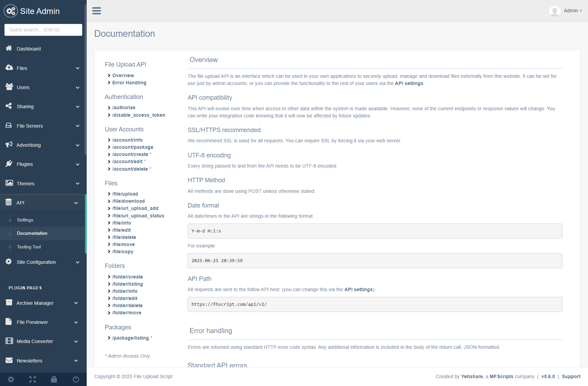Screen dimensions: 588x386
Task: Click the Admin avatar picture
Action: (555, 11)
